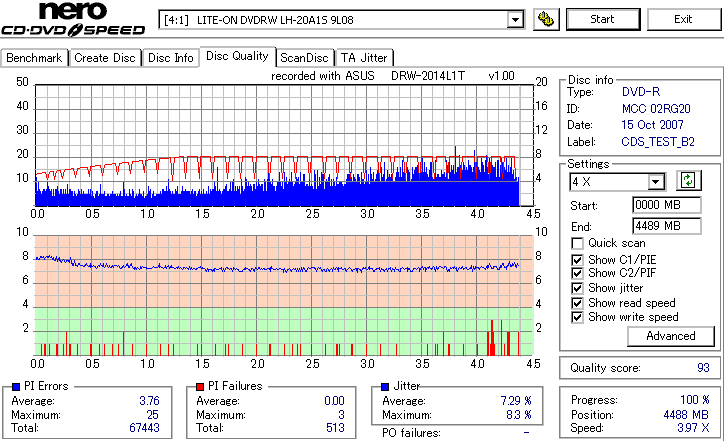Toggle the Show read speed checkbox

[577, 303]
